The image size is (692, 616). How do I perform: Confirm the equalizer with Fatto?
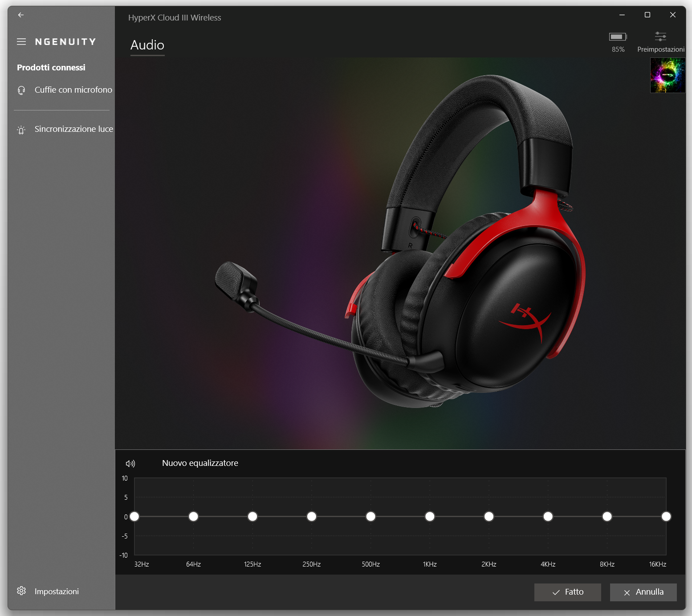click(x=568, y=592)
